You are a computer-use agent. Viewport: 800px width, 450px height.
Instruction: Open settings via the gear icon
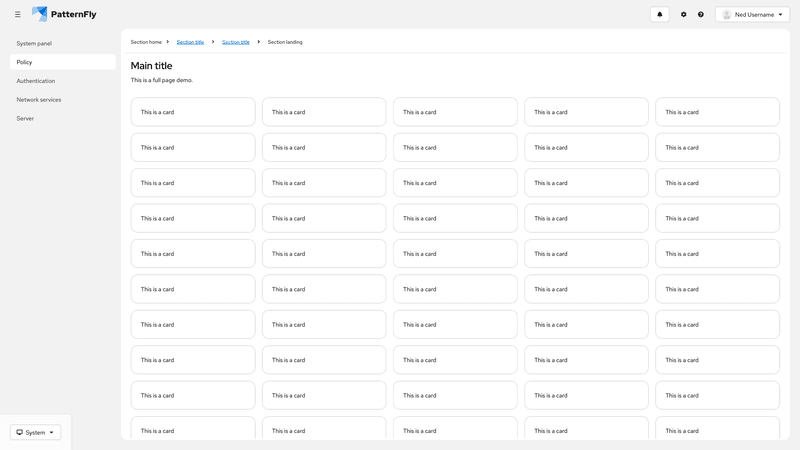point(684,14)
